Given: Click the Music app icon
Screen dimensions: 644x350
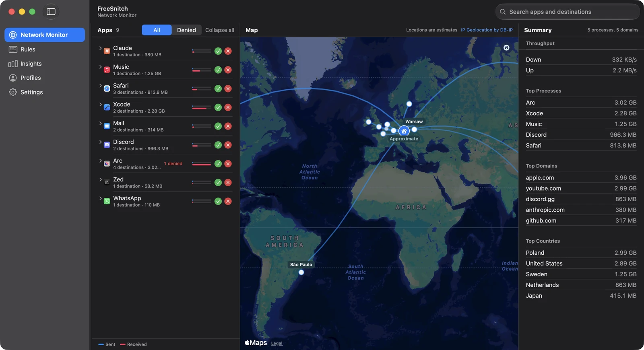Looking at the screenshot, I should (x=107, y=70).
